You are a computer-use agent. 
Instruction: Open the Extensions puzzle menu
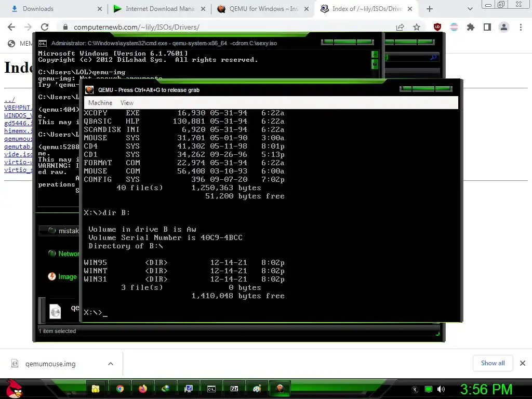(x=471, y=27)
